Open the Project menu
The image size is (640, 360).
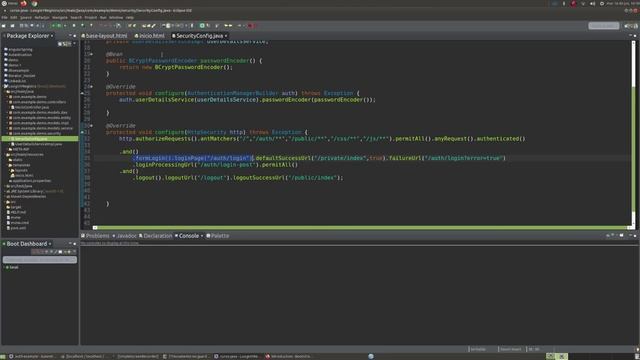pyautogui.click(x=91, y=18)
